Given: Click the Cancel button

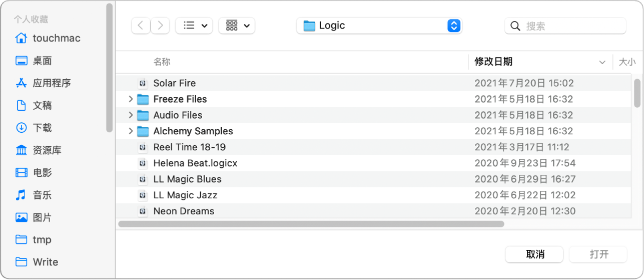Looking at the screenshot, I should pyautogui.click(x=534, y=254).
